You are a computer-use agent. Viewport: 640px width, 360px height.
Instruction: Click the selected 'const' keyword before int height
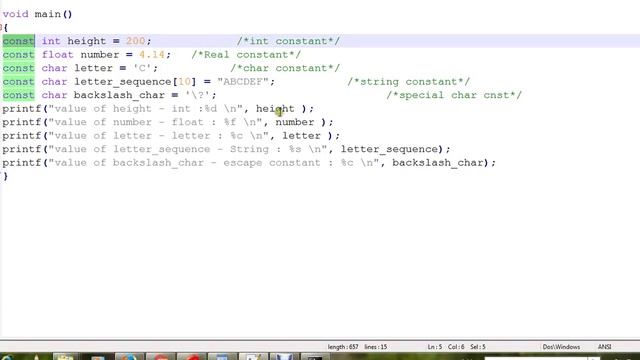(19, 41)
